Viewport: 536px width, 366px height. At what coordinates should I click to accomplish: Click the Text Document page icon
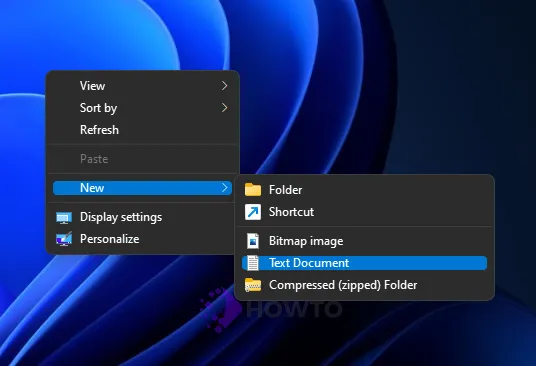coord(253,263)
